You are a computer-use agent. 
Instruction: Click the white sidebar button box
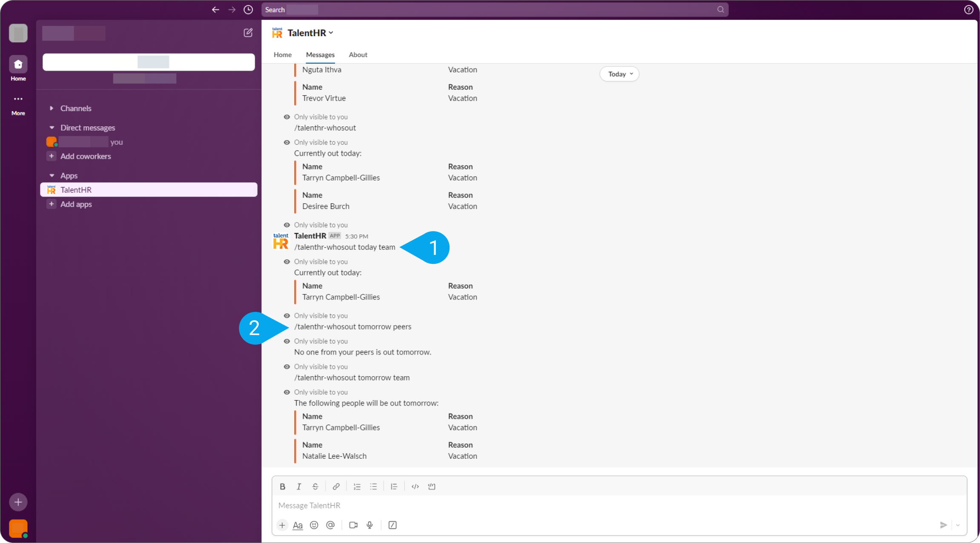click(149, 62)
